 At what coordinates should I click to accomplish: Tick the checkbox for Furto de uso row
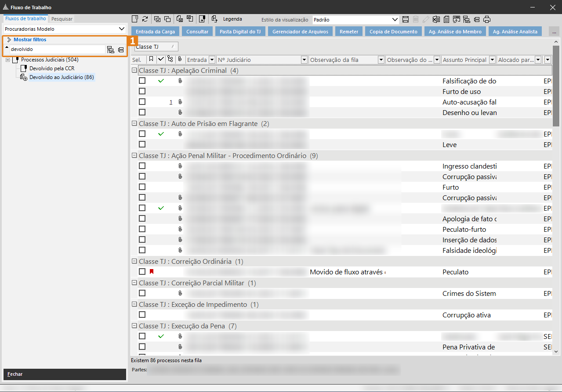click(142, 91)
